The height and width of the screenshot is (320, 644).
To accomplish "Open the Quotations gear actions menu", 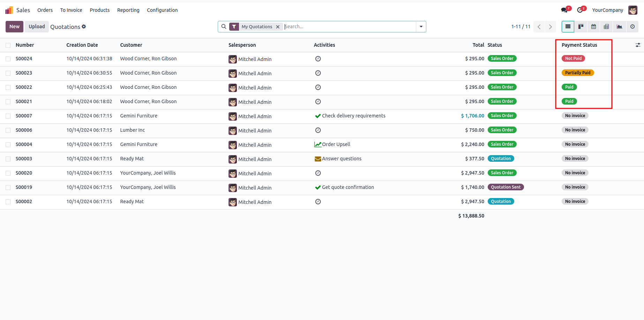I will point(84,26).
